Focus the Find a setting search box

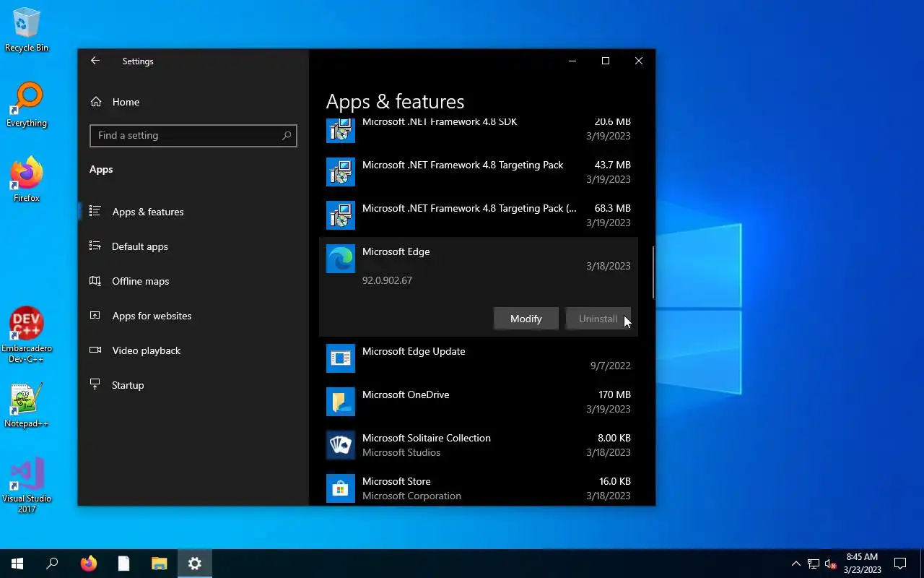click(193, 135)
